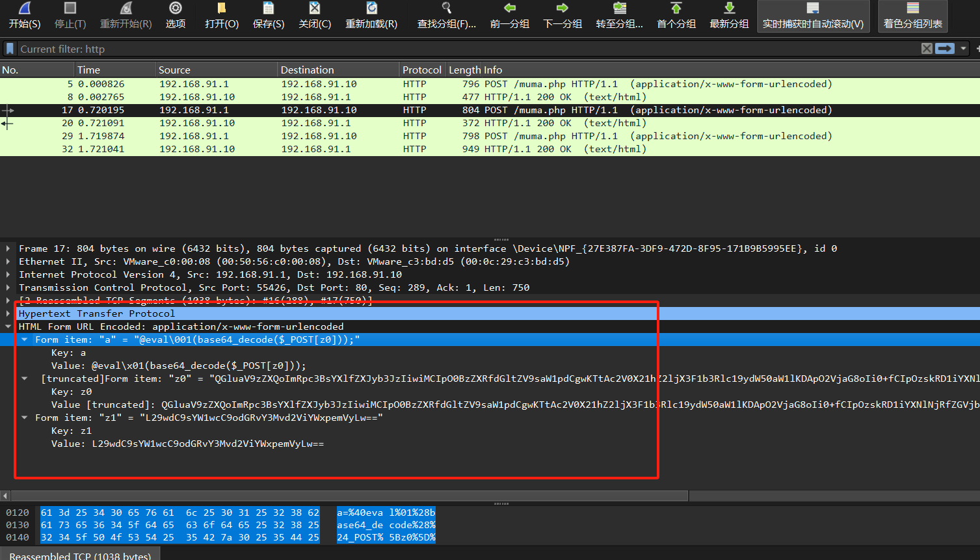
Task: Click the display filter input field
Action: pyautogui.click(x=468, y=49)
